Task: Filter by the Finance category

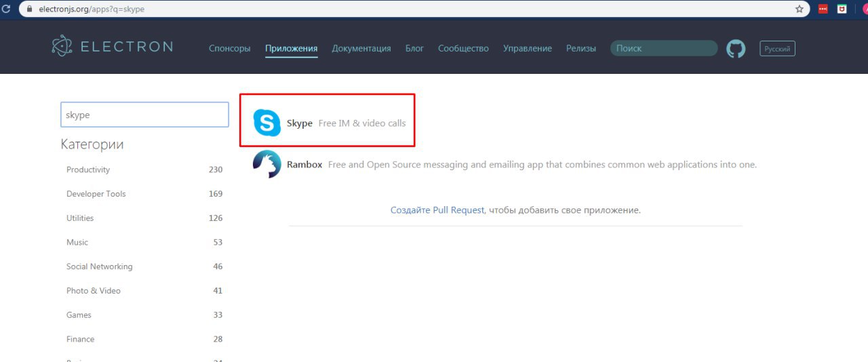Action: tap(144, 339)
